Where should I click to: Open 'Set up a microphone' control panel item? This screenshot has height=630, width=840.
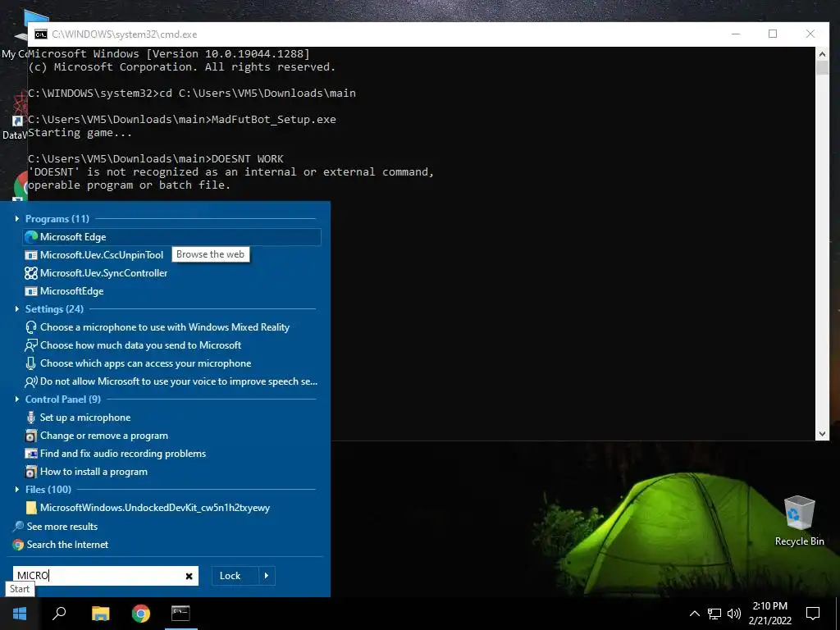point(78,418)
